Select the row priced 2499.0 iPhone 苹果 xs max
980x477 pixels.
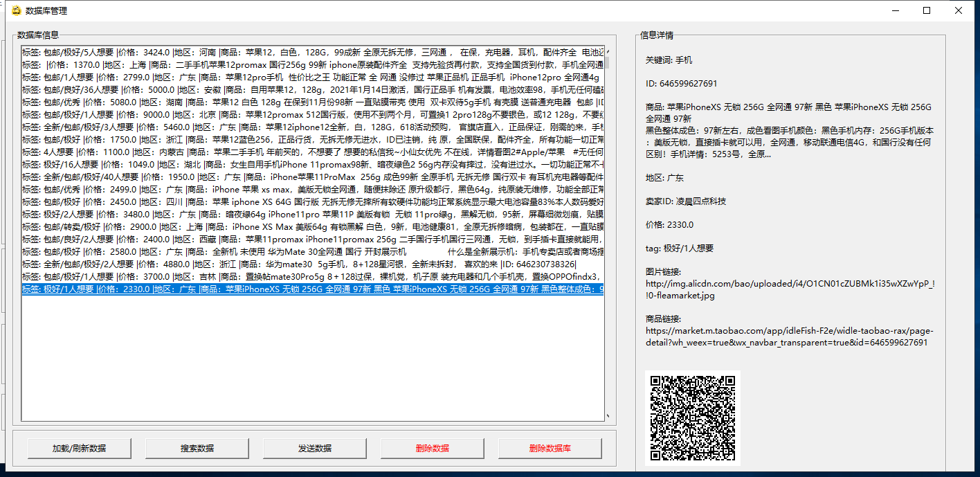coord(313,189)
